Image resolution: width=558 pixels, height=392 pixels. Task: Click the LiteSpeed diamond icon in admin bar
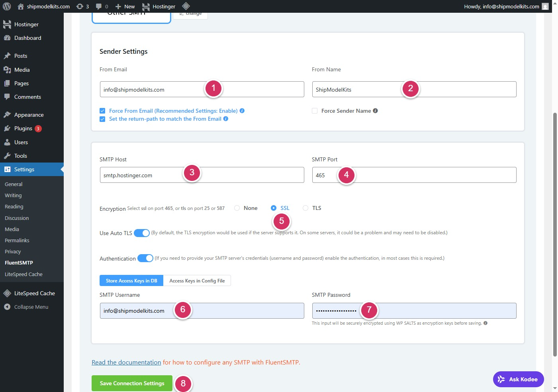tap(186, 6)
